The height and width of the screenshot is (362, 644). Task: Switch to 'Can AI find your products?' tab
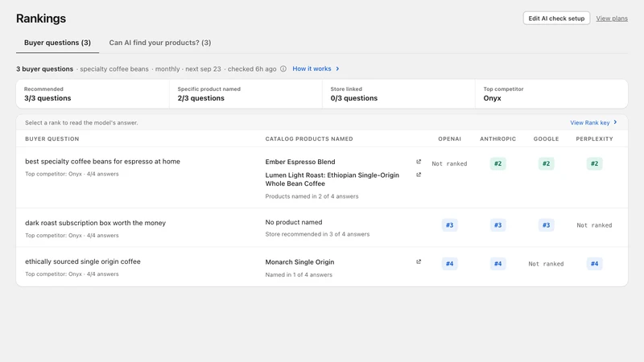point(160,43)
